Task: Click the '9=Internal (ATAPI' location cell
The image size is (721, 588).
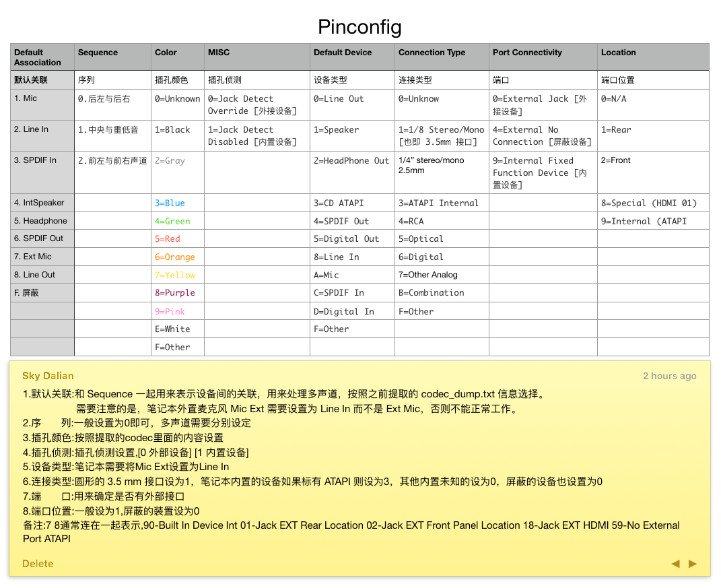Action: pos(654,221)
